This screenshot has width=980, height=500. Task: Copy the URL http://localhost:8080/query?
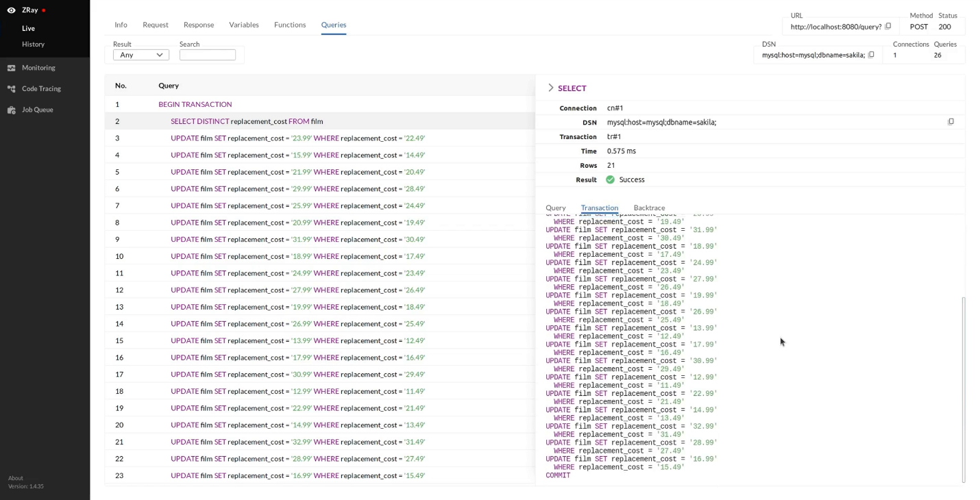(x=887, y=27)
